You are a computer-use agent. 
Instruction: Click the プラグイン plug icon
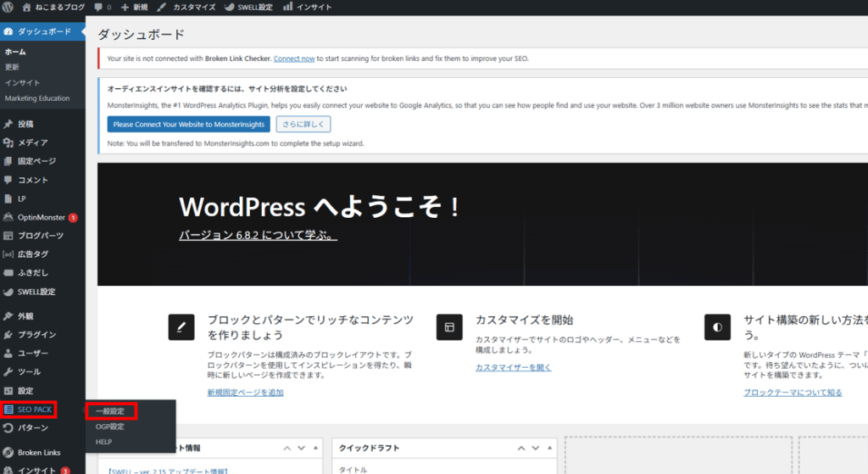coord(8,334)
